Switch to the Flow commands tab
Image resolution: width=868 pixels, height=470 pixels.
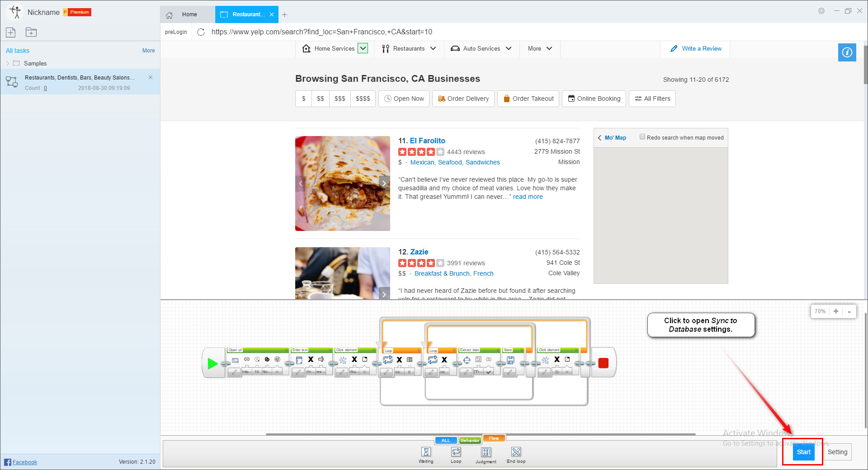494,438
